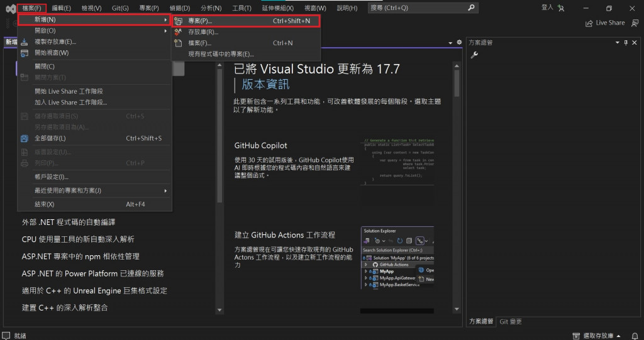Click the magnifier search icon
Screen dimensions: 644x340
pyautogui.click(x=471, y=8)
